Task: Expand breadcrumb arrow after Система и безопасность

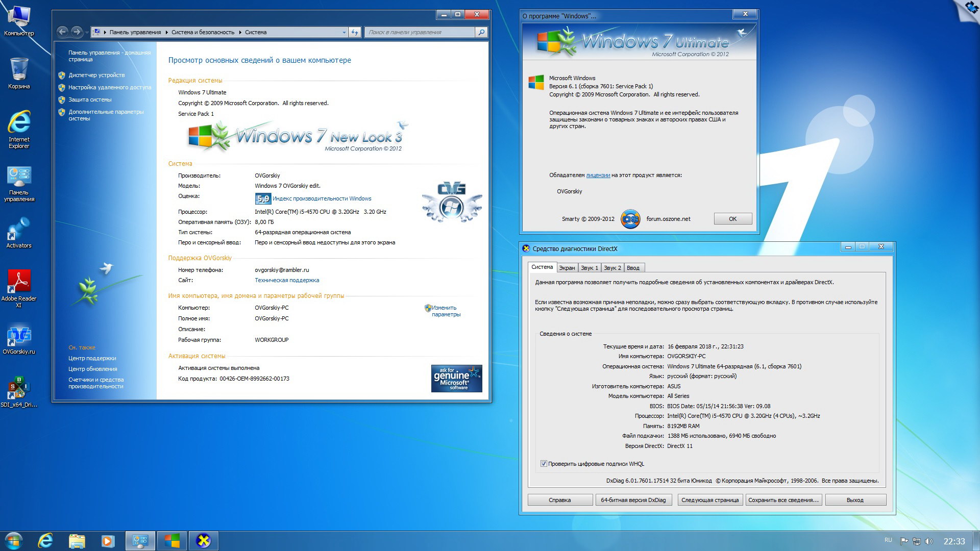Action: tap(240, 32)
